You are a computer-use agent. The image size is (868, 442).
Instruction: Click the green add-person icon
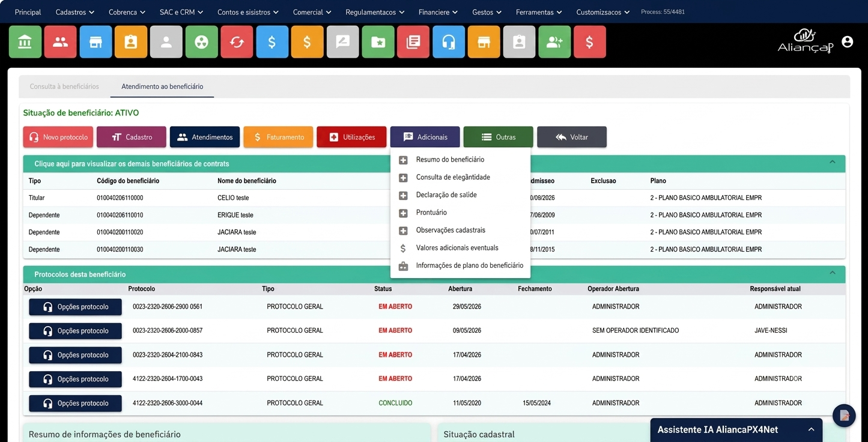(555, 42)
